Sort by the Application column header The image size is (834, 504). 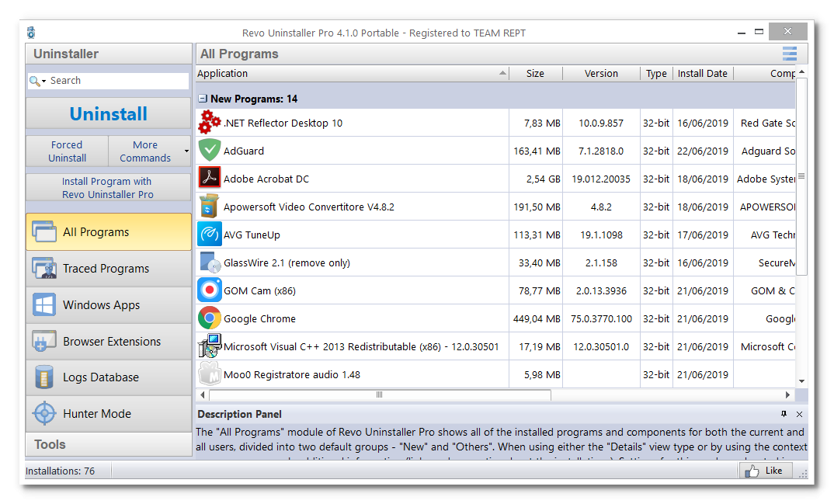pyautogui.click(x=352, y=73)
